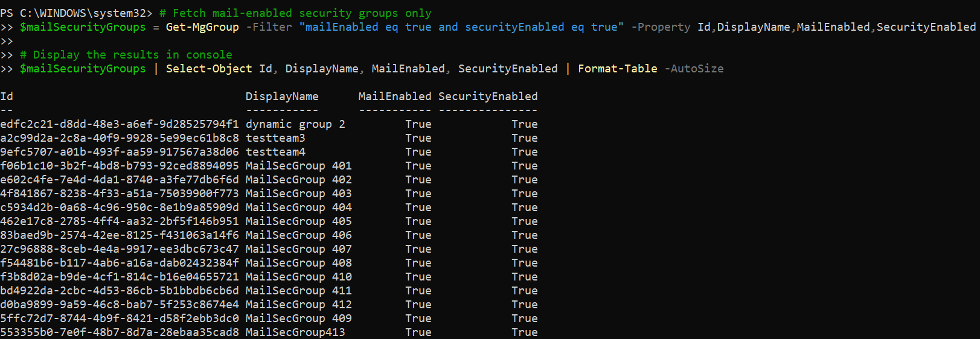This screenshot has width=980, height=339.
Task: Click the Select-Object cmdlet in the pipeline
Action: [209, 69]
